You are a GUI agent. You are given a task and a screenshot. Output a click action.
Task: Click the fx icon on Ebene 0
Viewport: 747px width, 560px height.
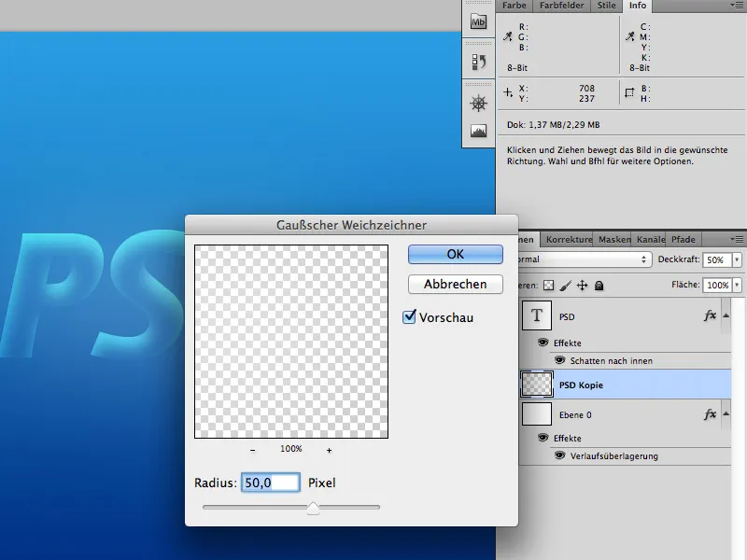coord(710,414)
